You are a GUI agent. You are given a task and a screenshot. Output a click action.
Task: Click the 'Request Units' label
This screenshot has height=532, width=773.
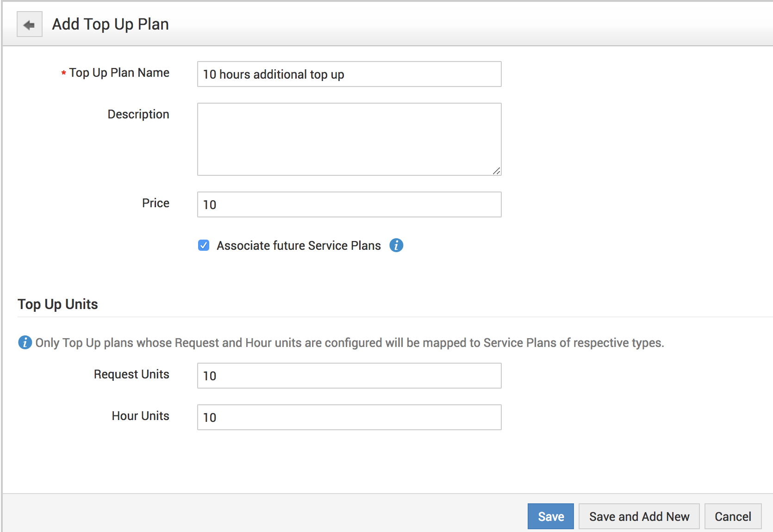pos(131,374)
